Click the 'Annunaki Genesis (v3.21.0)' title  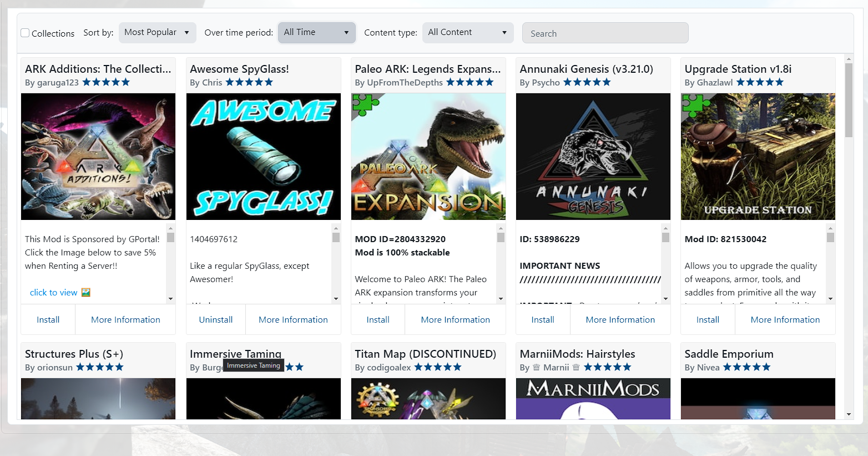point(586,69)
